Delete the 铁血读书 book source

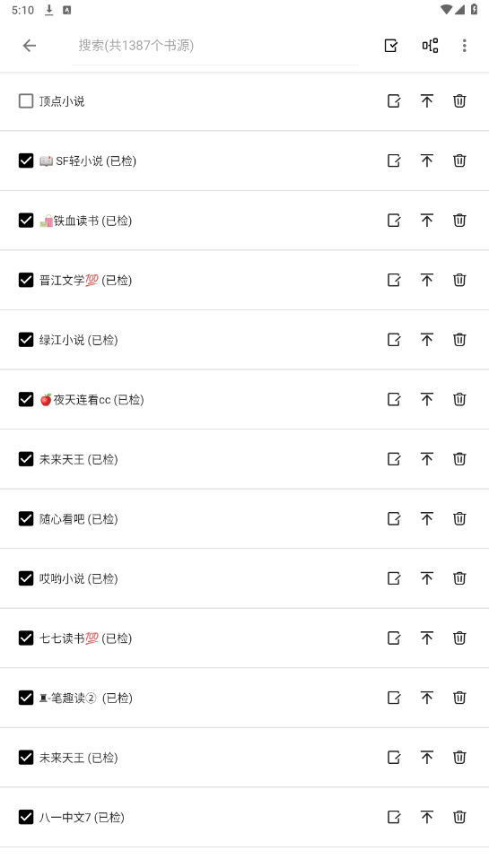(x=459, y=221)
